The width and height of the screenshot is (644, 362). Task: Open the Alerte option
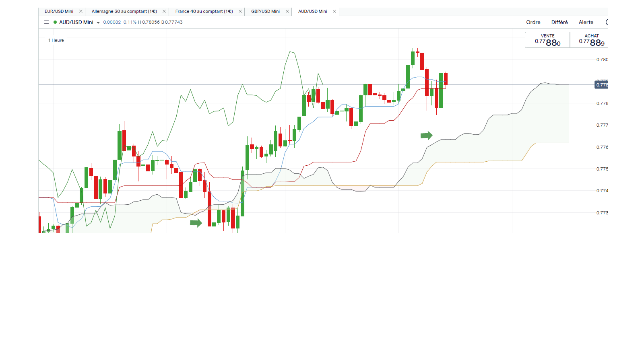(x=586, y=22)
